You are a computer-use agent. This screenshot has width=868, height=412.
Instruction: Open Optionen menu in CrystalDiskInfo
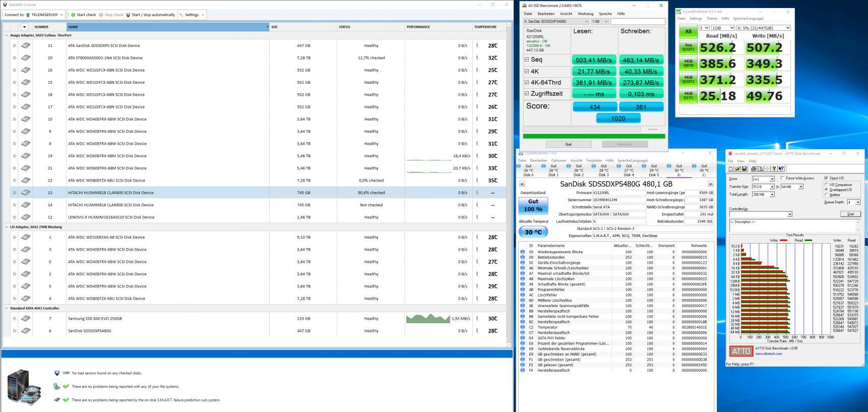pos(559,160)
